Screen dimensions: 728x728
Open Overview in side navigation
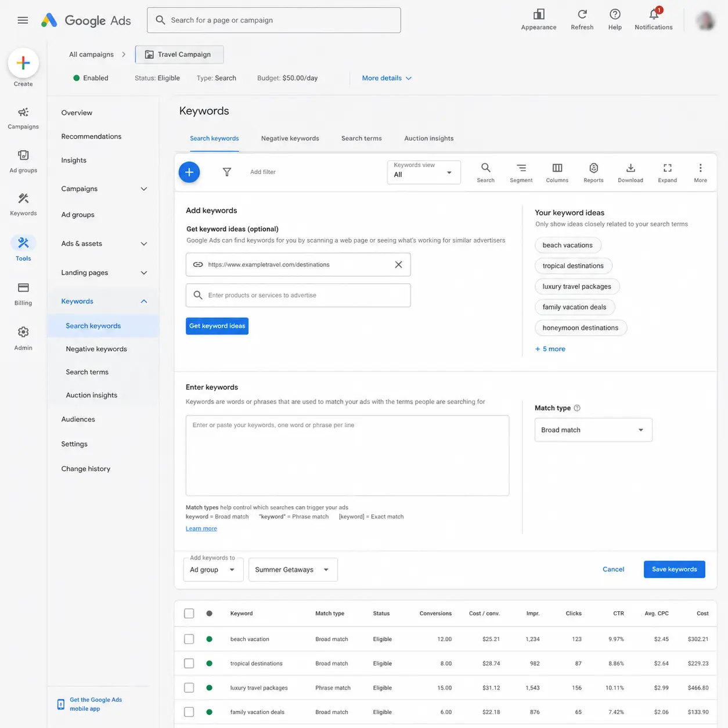(x=77, y=113)
